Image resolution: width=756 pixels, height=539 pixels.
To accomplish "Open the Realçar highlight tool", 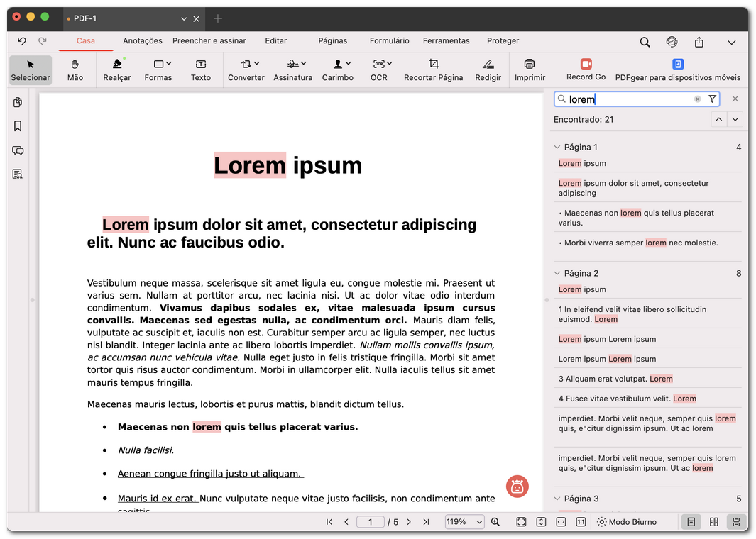I will 116,70.
